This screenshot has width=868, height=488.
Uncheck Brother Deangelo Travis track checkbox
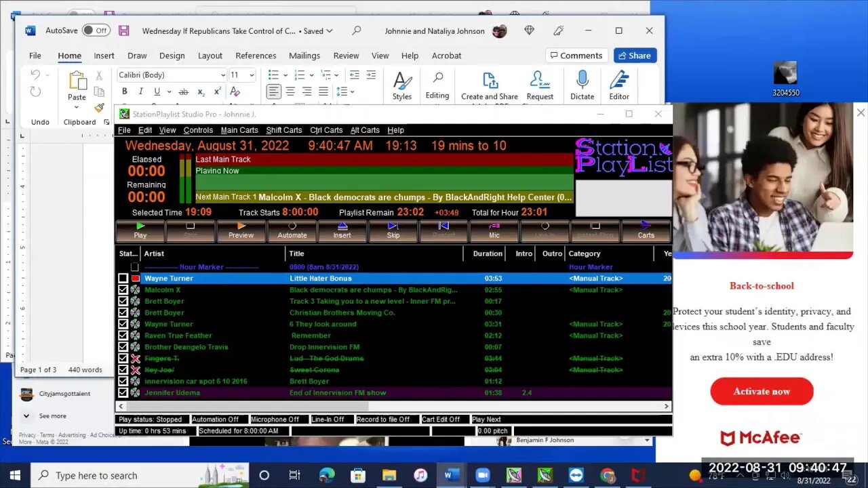[123, 347]
